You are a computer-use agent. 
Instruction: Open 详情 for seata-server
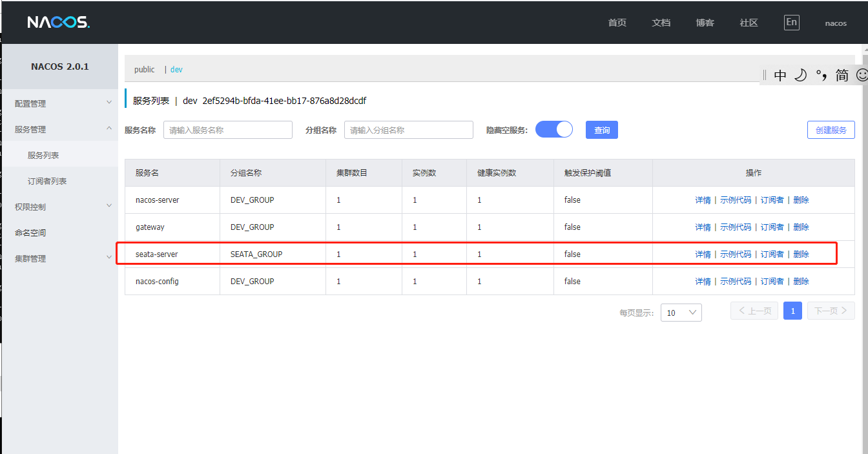703,254
